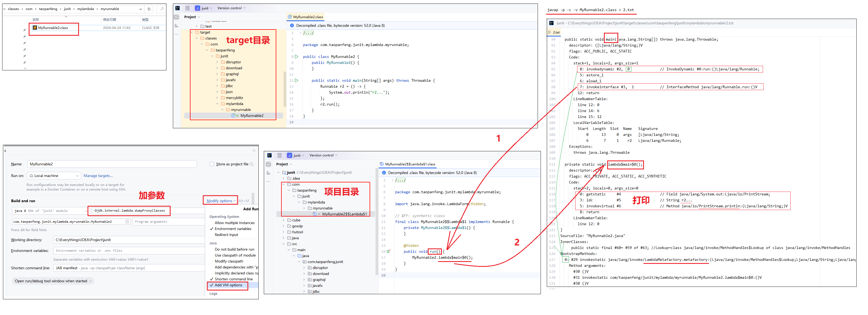Click the refresh icon in file explorer address bar
Image resolution: width=868 pixels, height=315 pixels.
(149, 9)
